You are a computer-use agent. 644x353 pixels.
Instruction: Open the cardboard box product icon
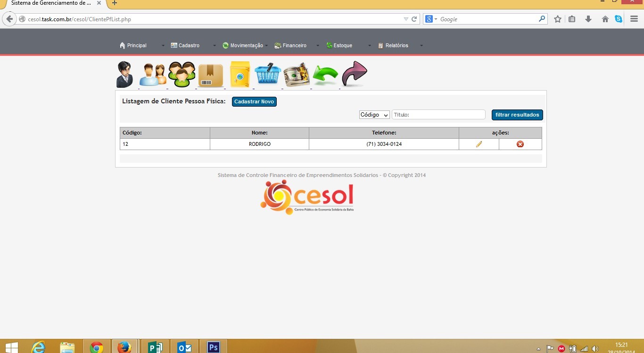coord(211,75)
